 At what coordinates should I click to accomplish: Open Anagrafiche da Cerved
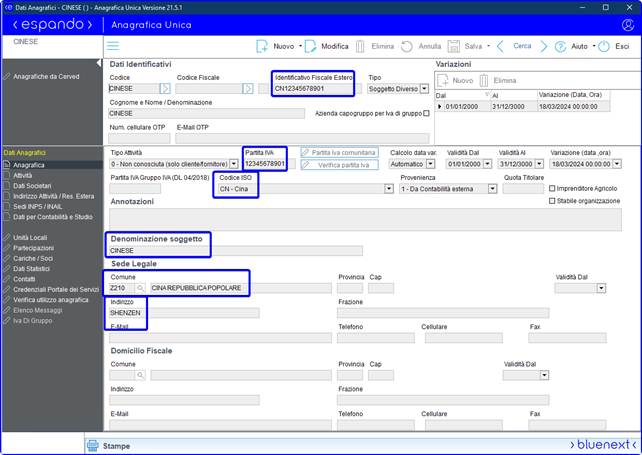[46, 77]
